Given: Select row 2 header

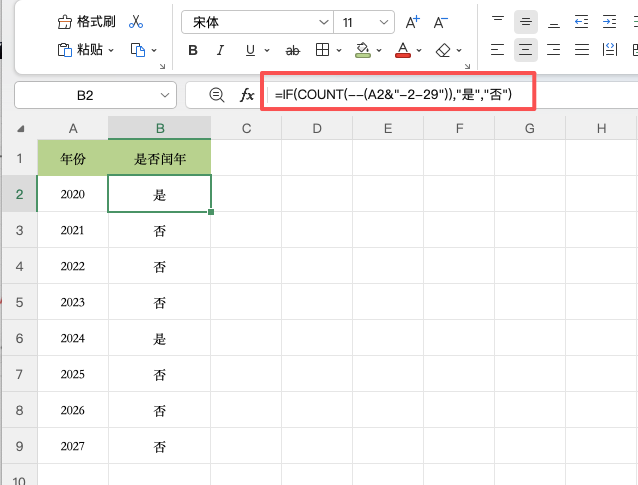Looking at the screenshot, I should click(x=19, y=194).
